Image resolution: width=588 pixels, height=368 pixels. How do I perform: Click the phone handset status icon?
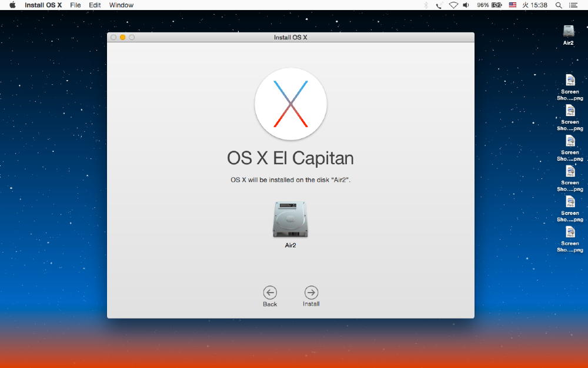coord(439,5)
